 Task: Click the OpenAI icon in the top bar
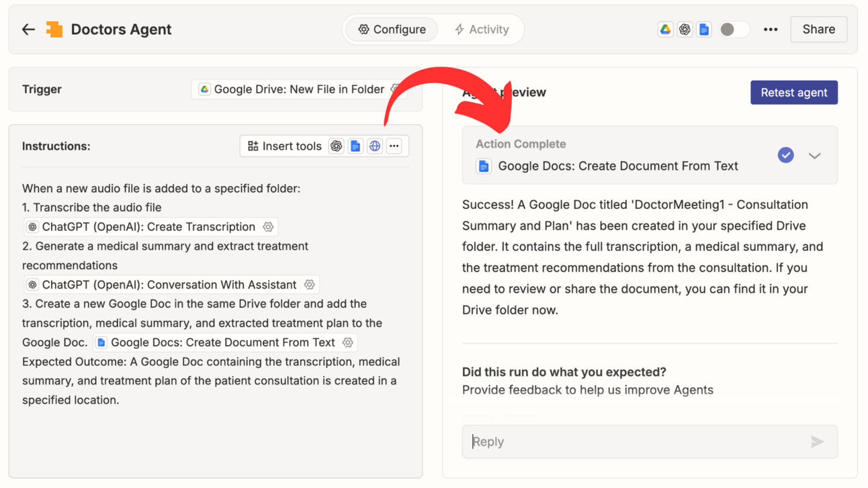685,30
